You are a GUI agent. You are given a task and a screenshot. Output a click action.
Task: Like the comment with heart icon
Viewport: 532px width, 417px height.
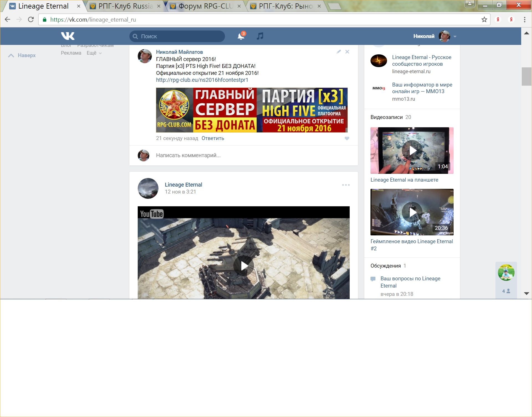point(347,138)
